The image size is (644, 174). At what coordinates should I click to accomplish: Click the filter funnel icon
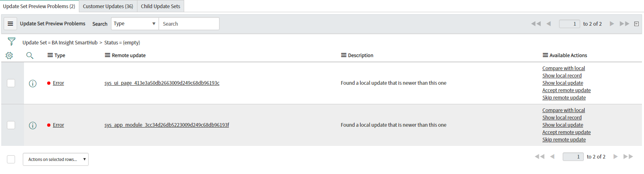coord(11,42)
